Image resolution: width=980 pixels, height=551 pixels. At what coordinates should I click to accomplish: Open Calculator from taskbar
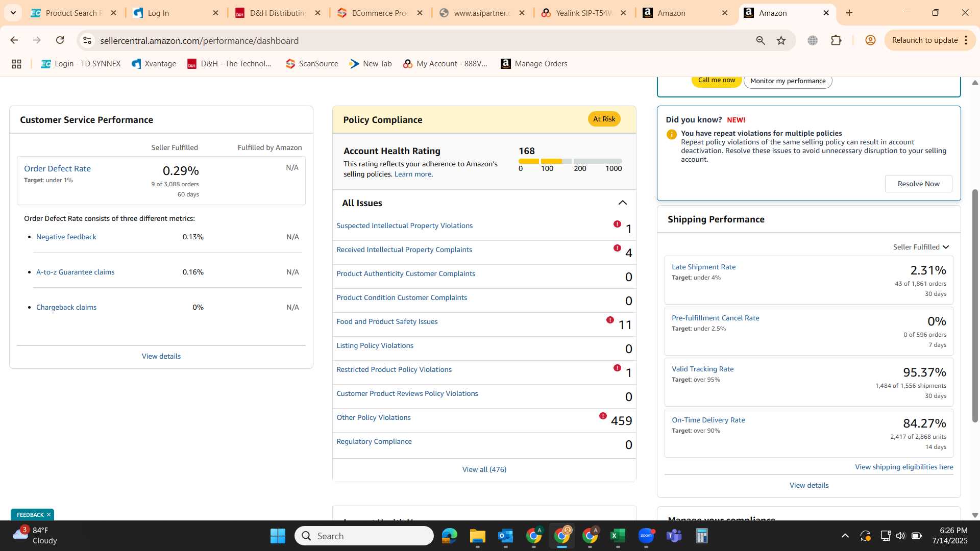702,536
